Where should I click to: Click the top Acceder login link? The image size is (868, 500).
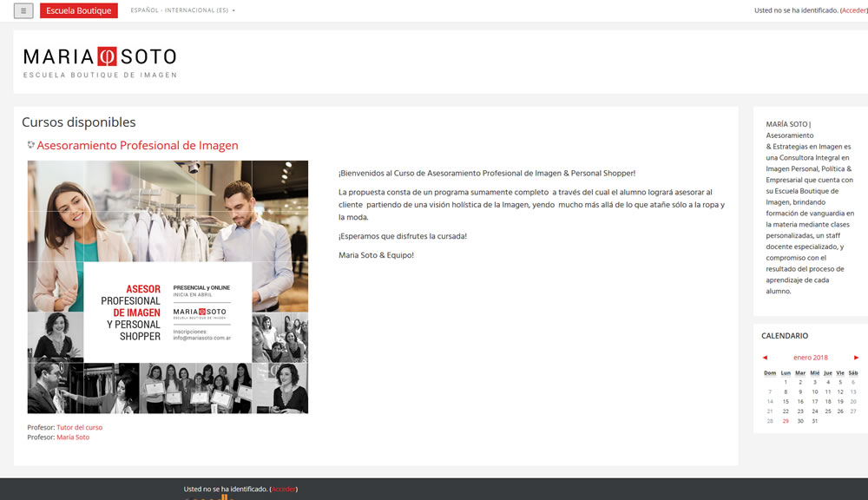[x=853, y=10]
